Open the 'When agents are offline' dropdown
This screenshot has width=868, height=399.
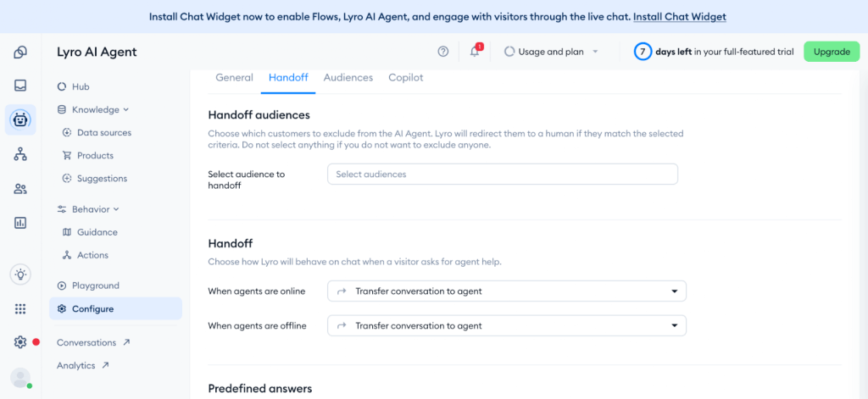tap(506, 325)
